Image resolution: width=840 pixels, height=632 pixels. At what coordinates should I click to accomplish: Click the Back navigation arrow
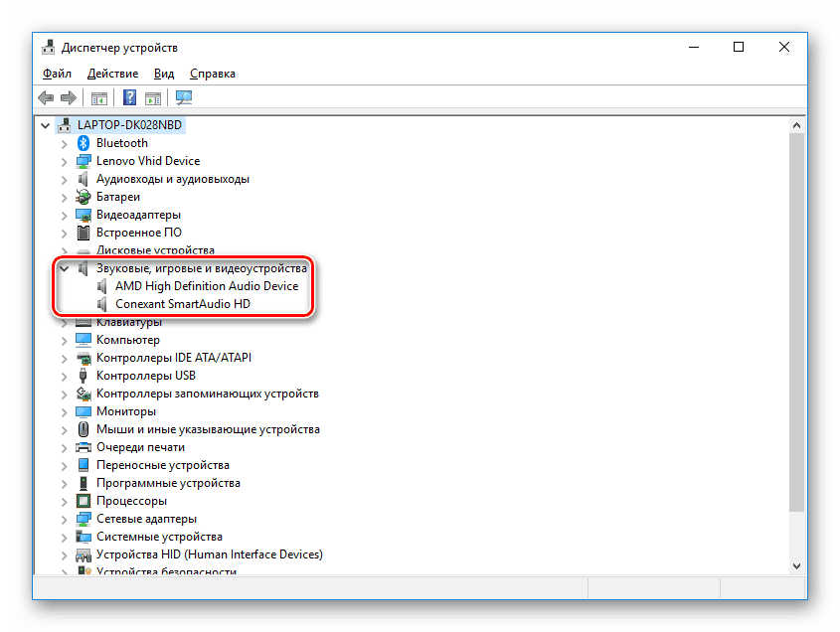click(46, 97)
